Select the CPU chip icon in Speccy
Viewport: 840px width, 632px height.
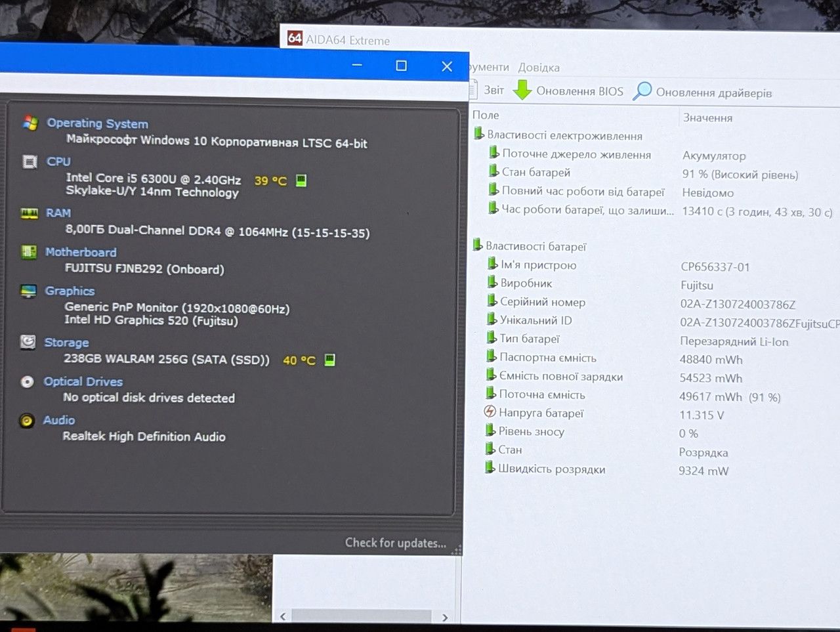[30, 161]
